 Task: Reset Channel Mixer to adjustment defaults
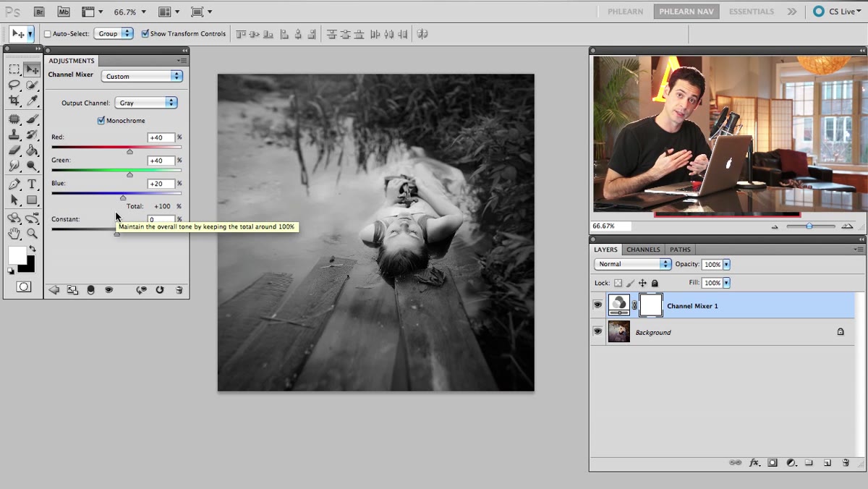(159, 290)
